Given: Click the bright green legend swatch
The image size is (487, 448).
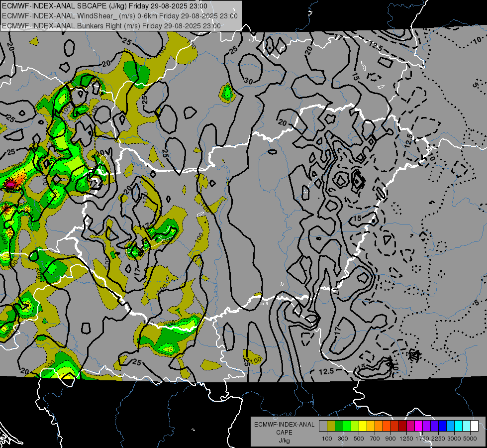Looking at the screenshot, I should 347,426.
